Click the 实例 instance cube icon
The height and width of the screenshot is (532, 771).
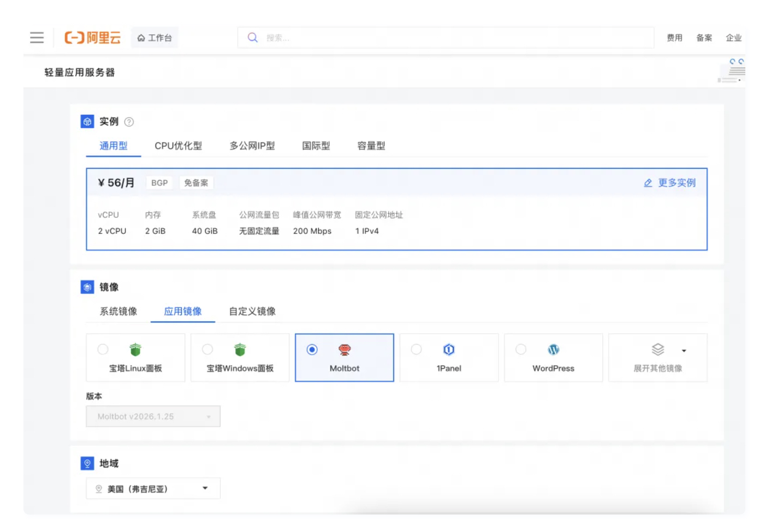[87, 122]
